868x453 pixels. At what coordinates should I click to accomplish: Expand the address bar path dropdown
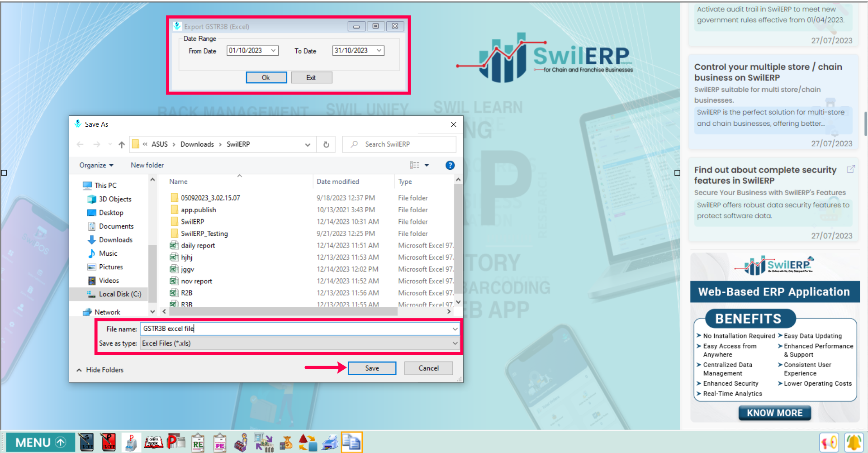click(x=308, y=145)
